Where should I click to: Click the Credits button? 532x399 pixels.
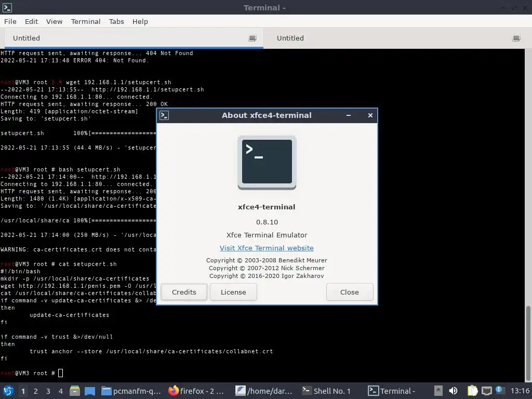(184, 292)
